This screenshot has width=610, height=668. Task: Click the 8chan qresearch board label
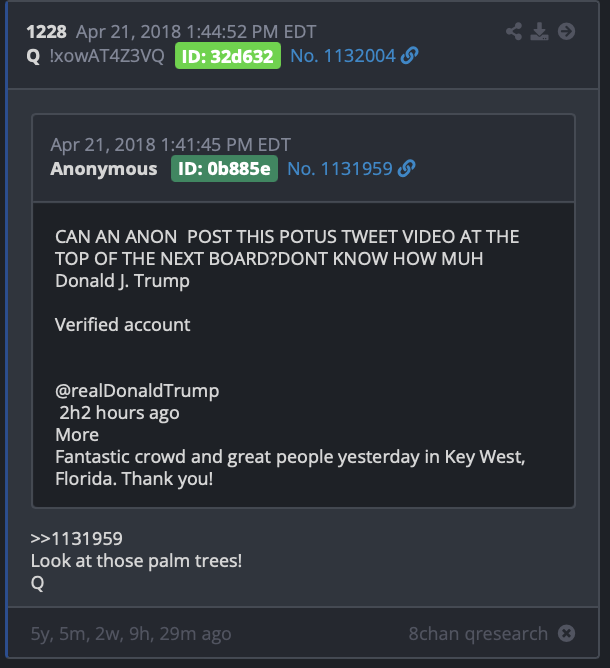(x=478, y=634)
